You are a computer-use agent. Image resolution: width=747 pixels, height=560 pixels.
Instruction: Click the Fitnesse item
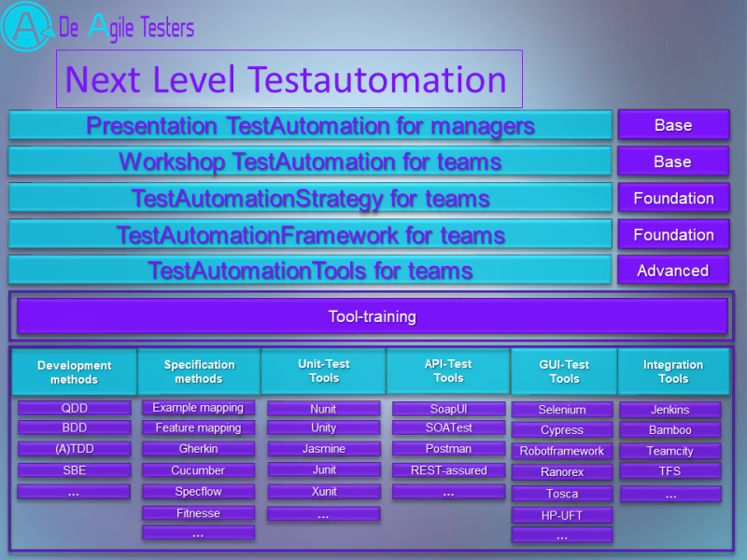click(x=198, y=512)
